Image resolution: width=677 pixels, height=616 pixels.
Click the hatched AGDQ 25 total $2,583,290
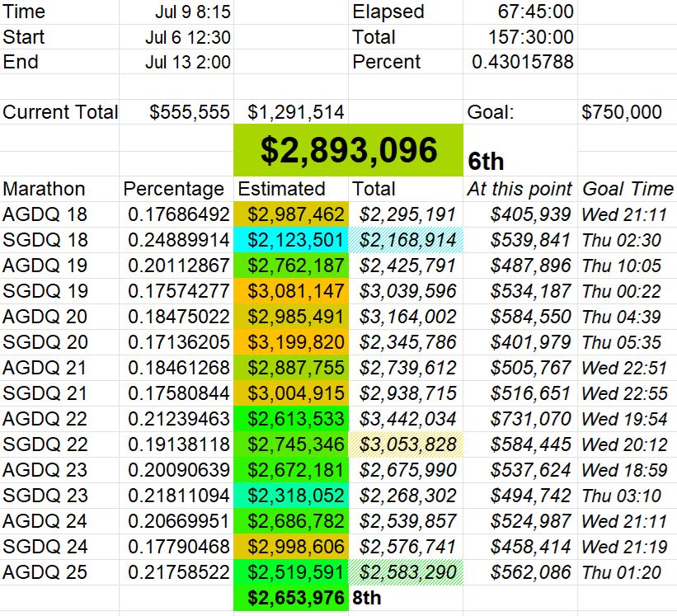406,572
